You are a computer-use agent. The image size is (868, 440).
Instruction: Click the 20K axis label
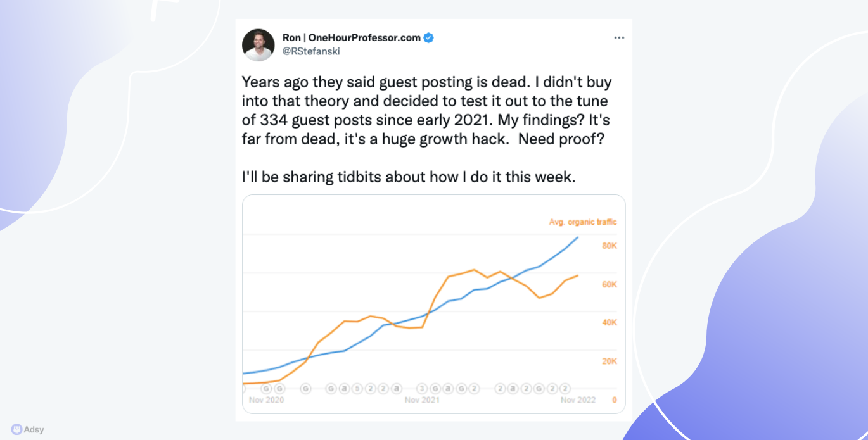point(609,361)
